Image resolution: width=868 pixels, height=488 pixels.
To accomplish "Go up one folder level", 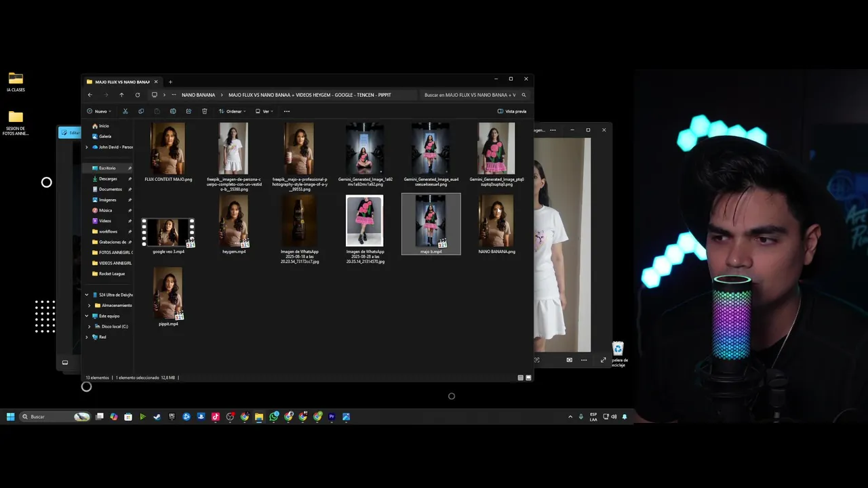I will point(121,95).
